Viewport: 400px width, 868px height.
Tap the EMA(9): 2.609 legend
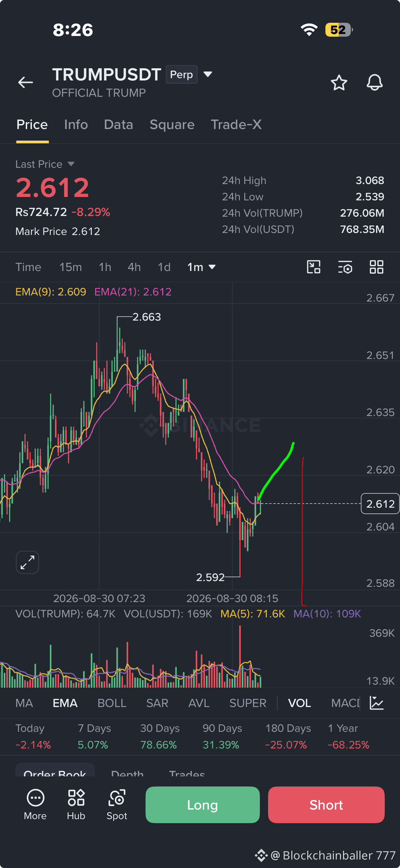[x=51, y=292]
